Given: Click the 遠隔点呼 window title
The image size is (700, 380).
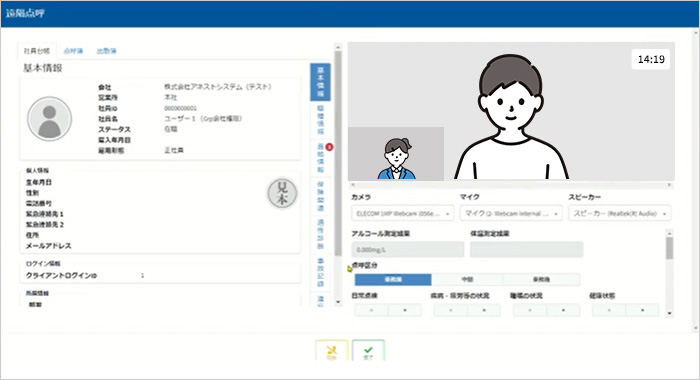Looking at the screenshot, I should pos(25,13).
